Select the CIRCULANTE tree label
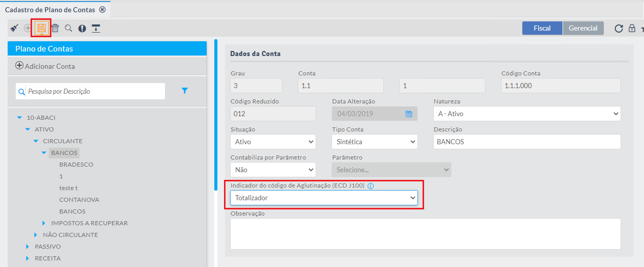Screen dimensions: 644x267 coord(63,141)
